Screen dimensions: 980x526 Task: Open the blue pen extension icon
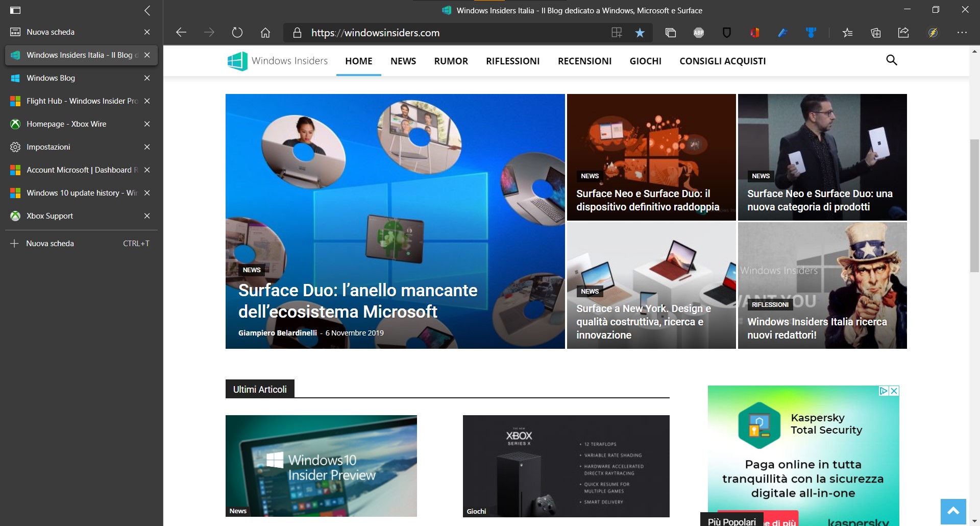[x=782, y=33]
